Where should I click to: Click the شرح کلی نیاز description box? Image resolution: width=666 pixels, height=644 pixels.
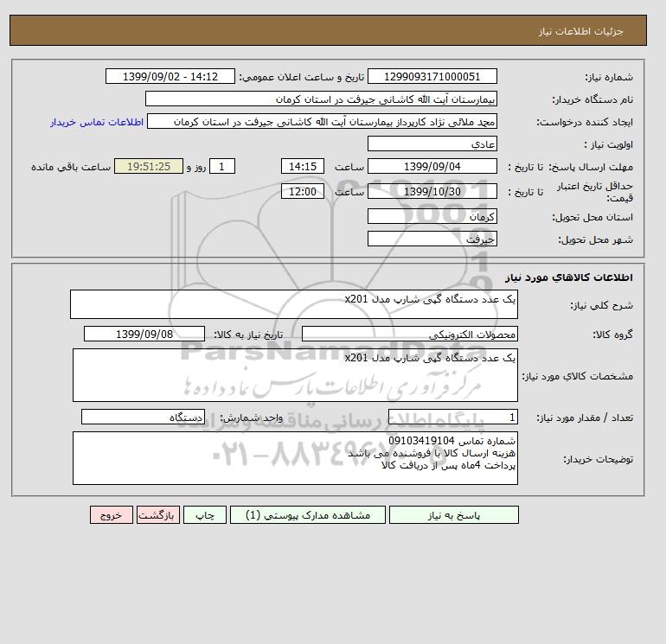tap(294, 304)
